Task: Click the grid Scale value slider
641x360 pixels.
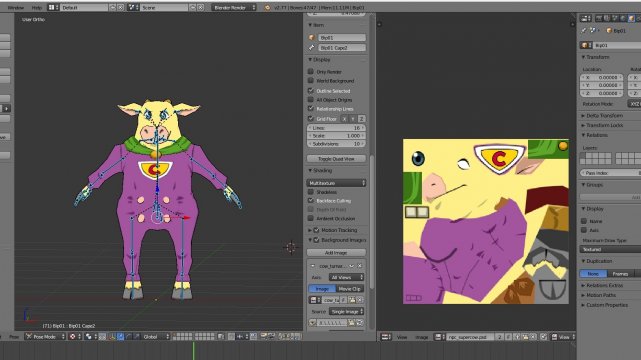Action: pyautogui.click(x=336, y=136)
